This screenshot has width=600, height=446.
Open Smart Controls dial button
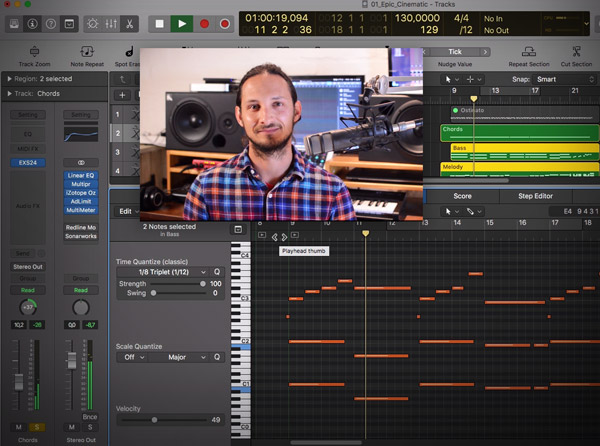coord(93,24)
